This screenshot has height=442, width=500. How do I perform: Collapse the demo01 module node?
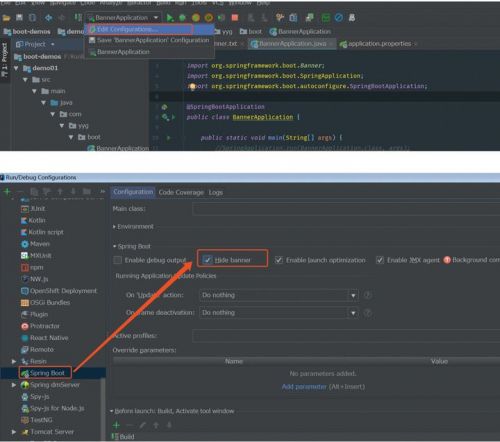(16, 68)
